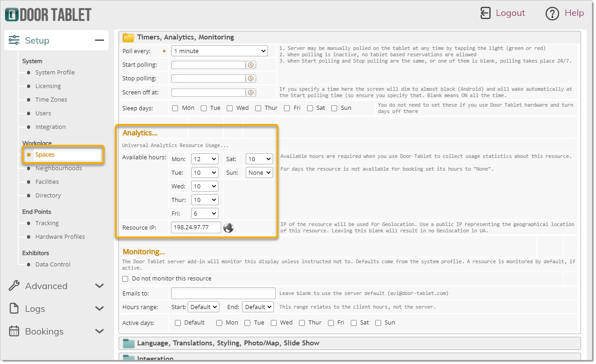The width and height of the screenshot is (596, 364).
Task: Tick the Sun active days checkbox
Action: click(378, 323)
